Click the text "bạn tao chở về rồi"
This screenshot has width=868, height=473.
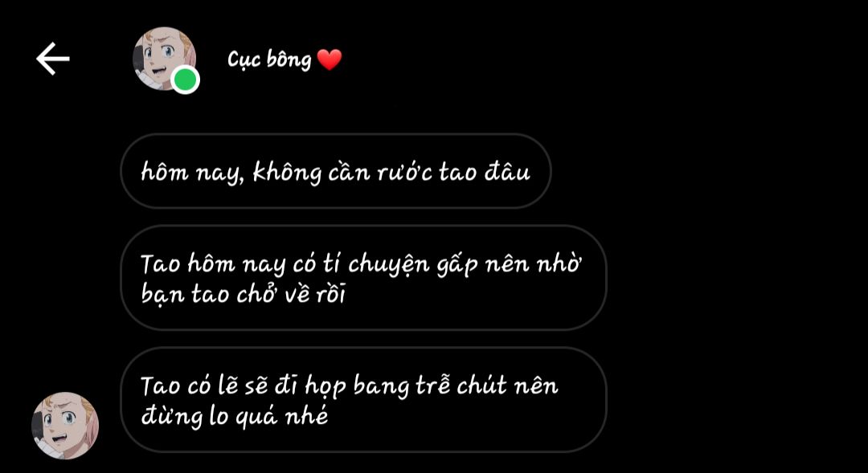pyautogui.click(x=243, y=294)
